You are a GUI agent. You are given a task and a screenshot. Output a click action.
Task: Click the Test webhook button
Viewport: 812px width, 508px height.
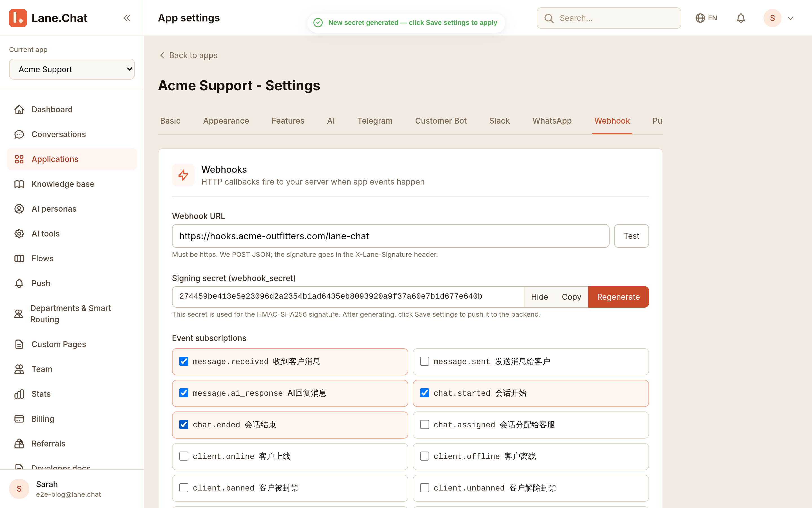(631, 236)
